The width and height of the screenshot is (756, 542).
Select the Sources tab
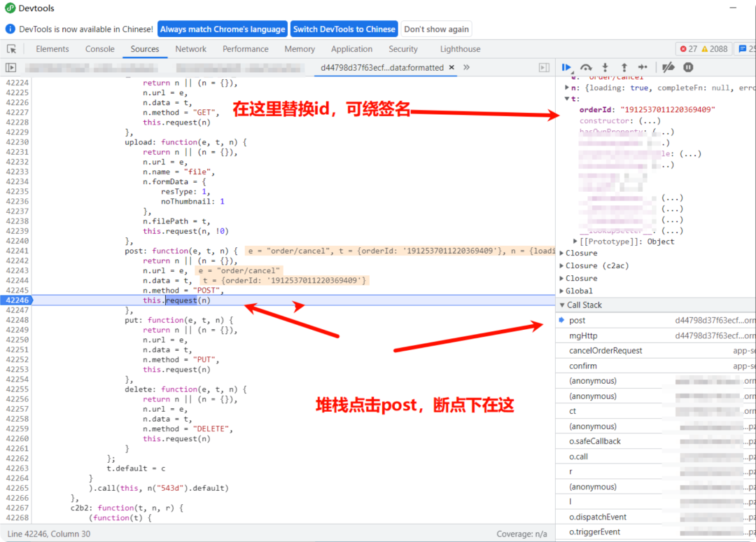(145, 49)
